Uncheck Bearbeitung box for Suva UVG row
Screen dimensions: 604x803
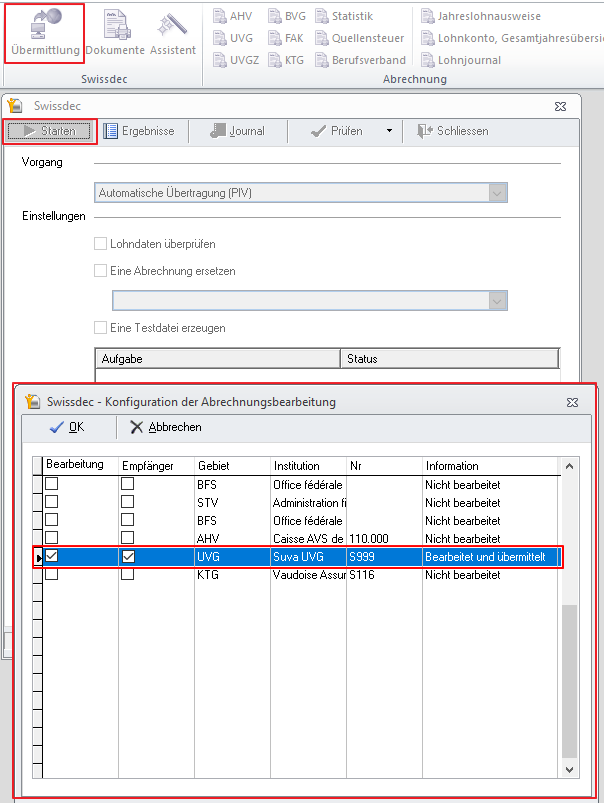(52, 557)
